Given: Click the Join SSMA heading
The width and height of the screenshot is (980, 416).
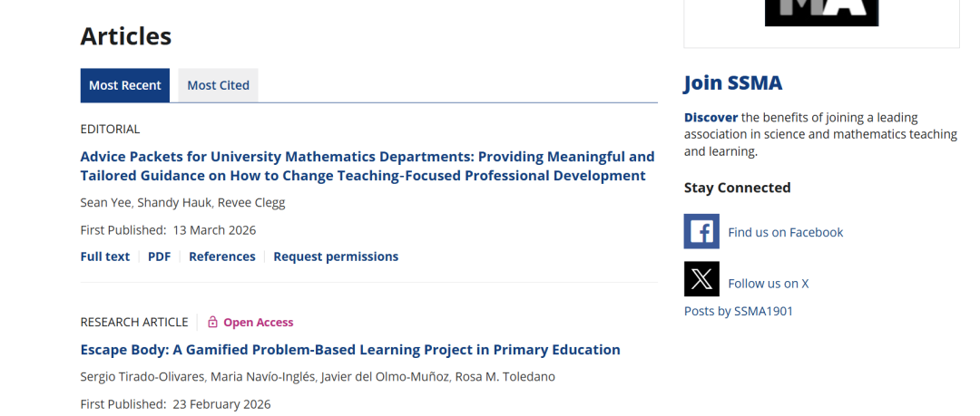Looking at the screenshot, I should (x=732, y=83).
